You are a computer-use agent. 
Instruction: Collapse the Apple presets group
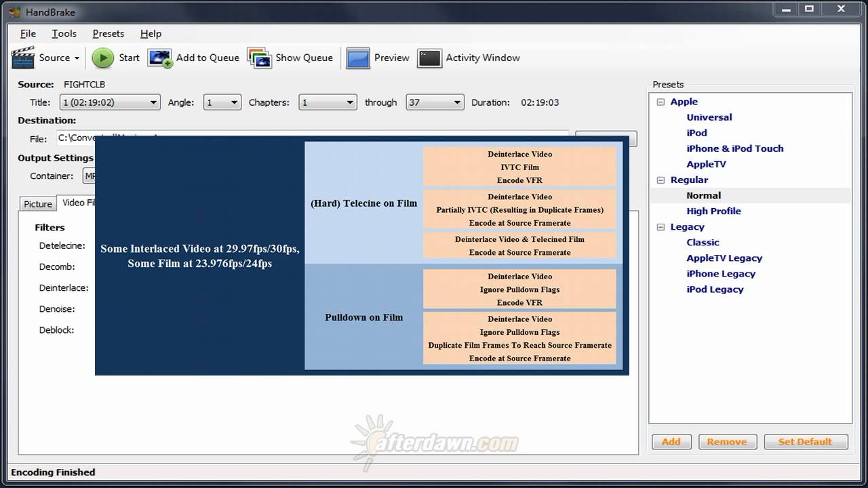(660, 102)
